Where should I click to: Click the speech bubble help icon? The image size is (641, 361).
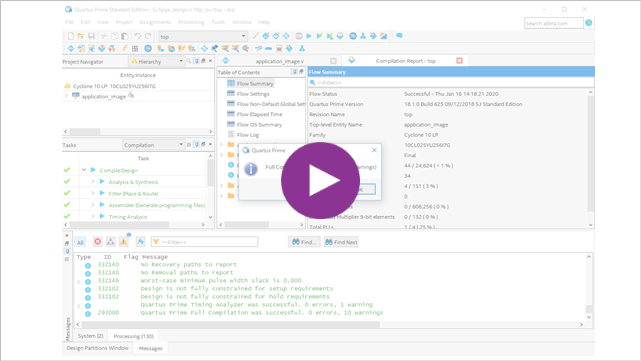[x=399, y=36]
